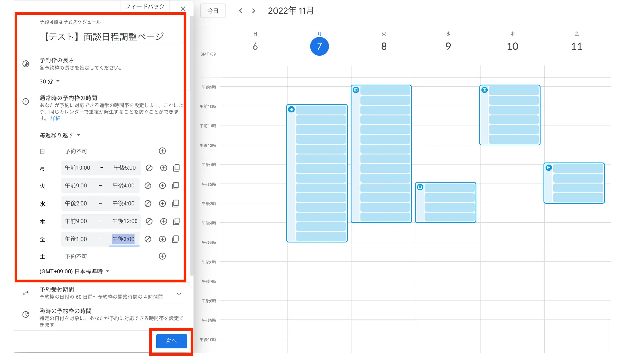The height and width of the screenshot is (364, 630).
Task: Click the Wednesday appointment block grid icon
Action: click(420, 187)
